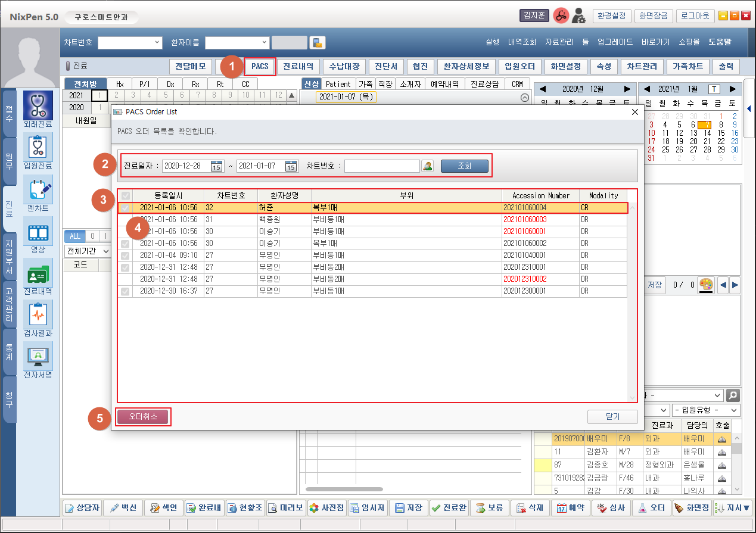The height and width of the screenshot is (533, 756).
Task: Expand the 환자이름 dropdown
Action: click(x=265, y=42)
